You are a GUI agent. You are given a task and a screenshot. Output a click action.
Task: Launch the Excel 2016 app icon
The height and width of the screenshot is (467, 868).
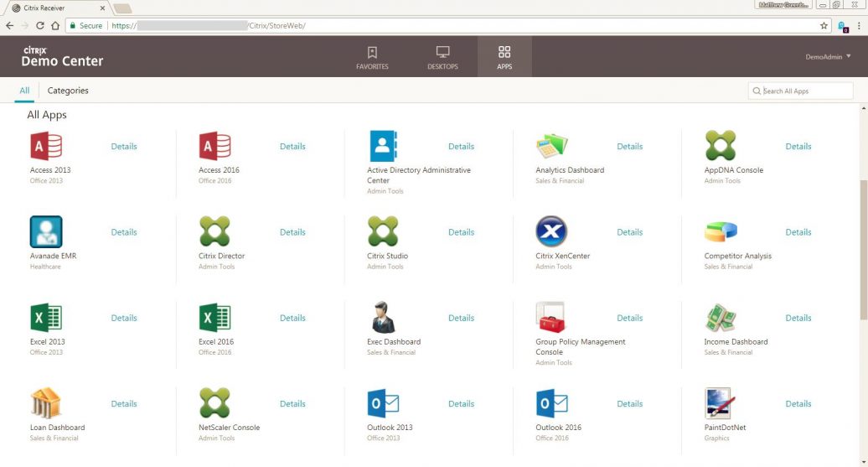[x=215, y=319]
